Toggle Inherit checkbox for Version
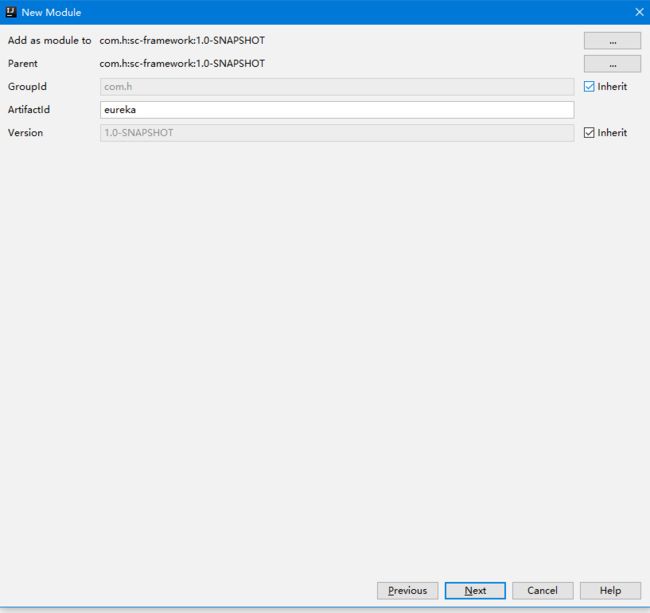Viewport: 650px width, 613px height. pyautogui.click(x=589, y=133)
